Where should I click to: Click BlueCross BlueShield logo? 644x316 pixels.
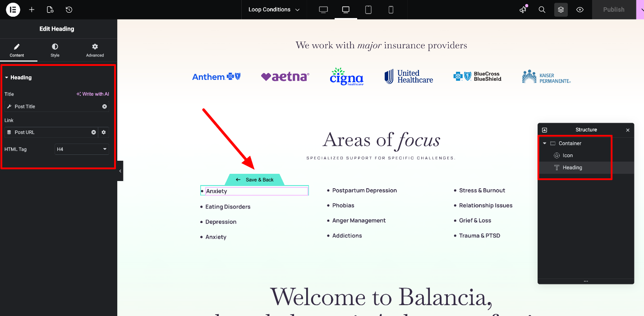click(x=477, y=77)
